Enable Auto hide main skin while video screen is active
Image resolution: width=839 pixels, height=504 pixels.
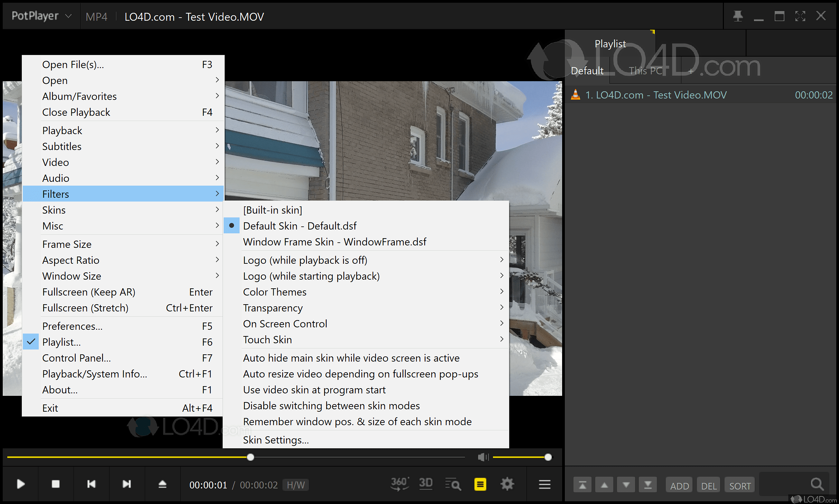pyautogui.click(x=351, y=358)
